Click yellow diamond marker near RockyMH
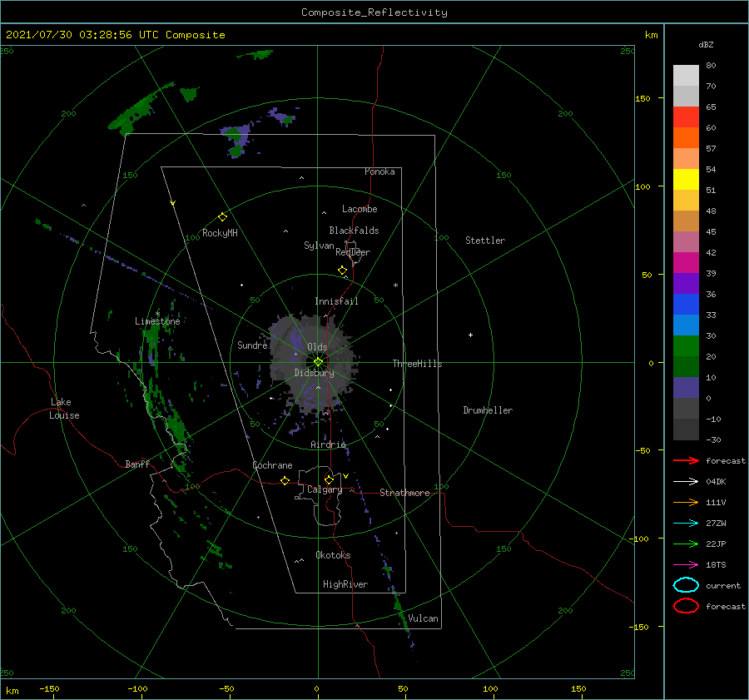The image size is (749, 700). (x=222, y=217)
